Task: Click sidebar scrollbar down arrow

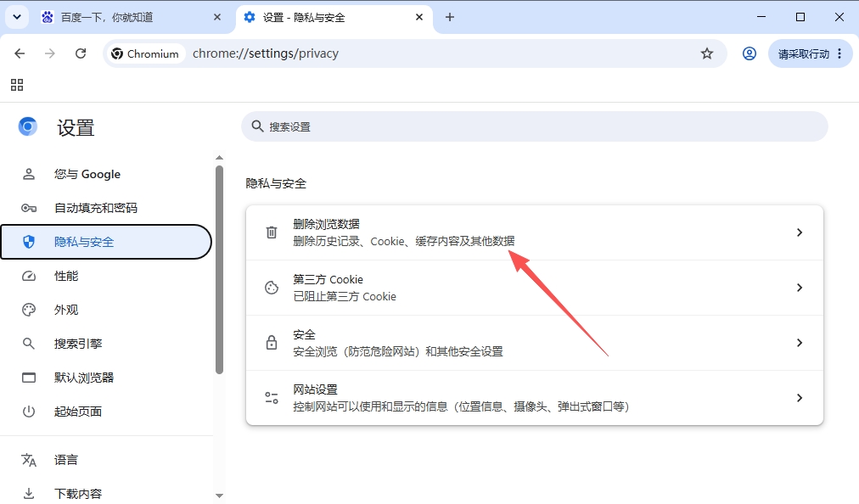Action: click(219, 496)
